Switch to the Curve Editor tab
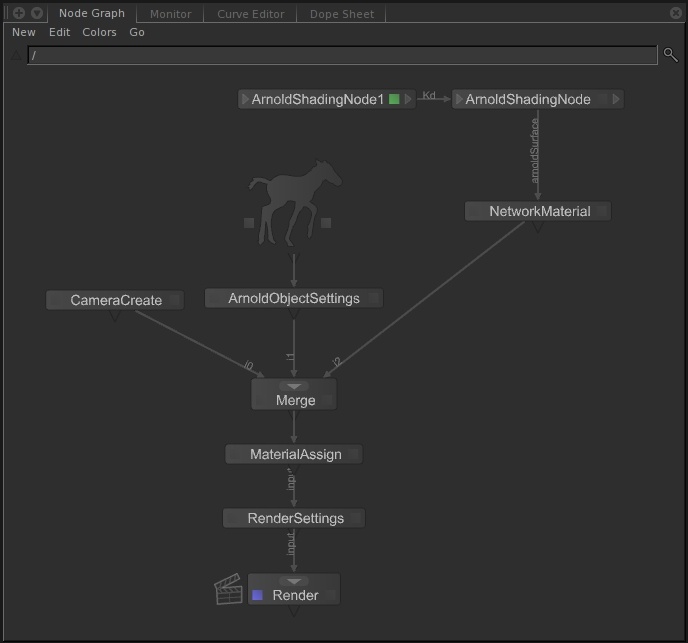The image size is (688, 643). click(x=251, y=14)
